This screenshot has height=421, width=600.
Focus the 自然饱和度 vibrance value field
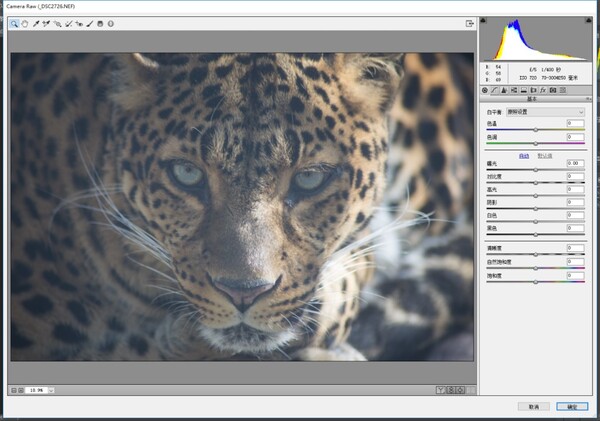576,262
